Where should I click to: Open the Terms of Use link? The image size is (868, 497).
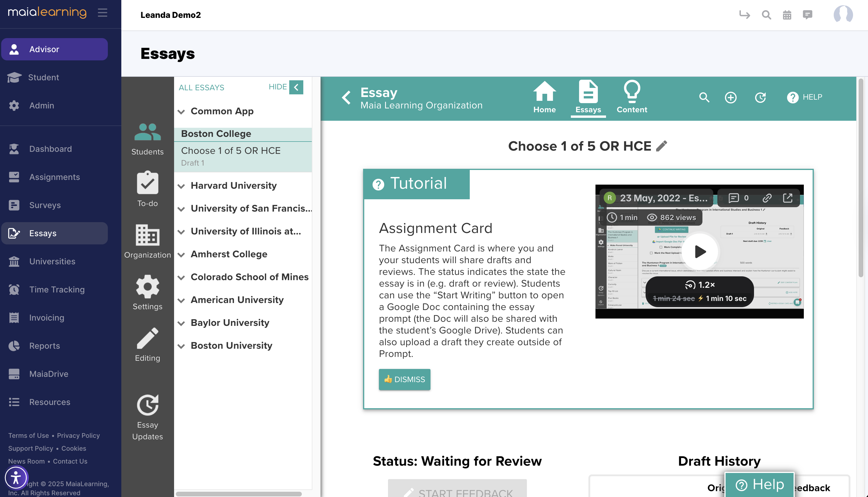(x=29, y=435)
